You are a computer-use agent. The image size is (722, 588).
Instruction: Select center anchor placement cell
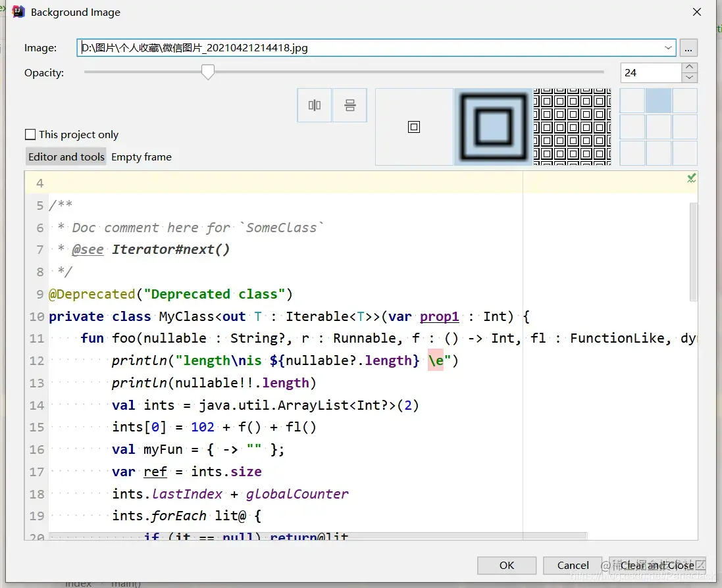pyautogui.click(x=658, y=127)
